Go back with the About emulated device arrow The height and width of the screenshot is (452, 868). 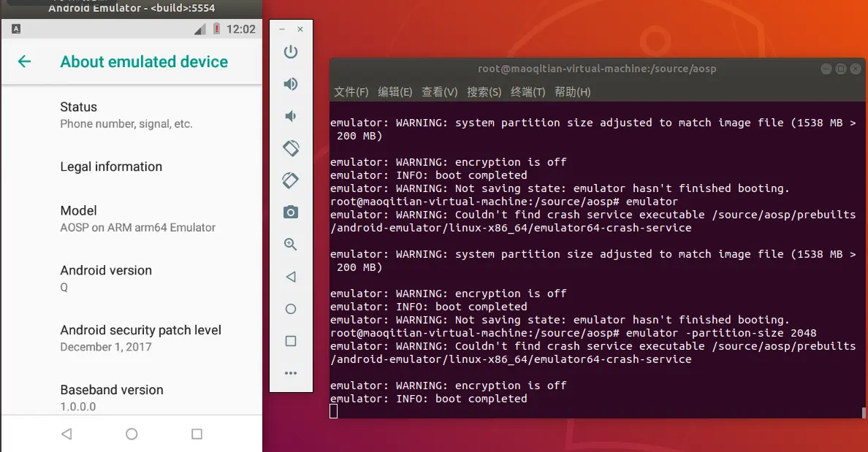point(24,61)
